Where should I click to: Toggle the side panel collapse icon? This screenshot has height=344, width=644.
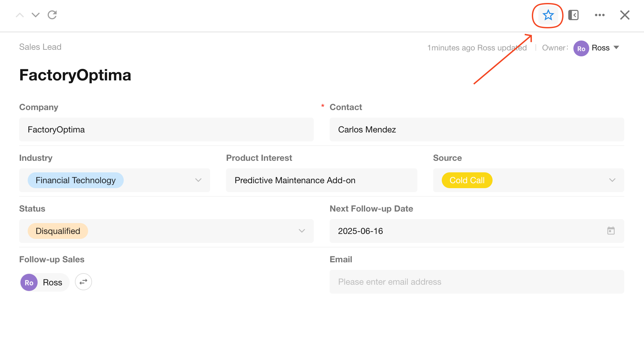(573, 15)
